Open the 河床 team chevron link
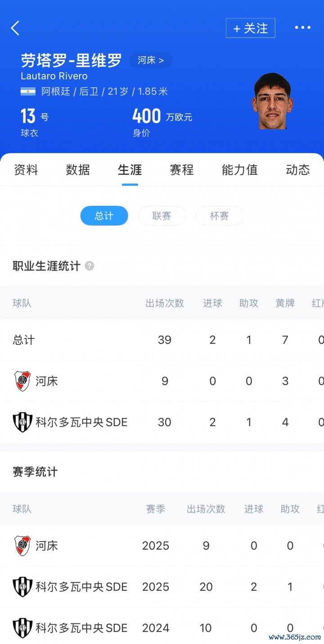This screenshot has height=644, width=324. [151, 60]
